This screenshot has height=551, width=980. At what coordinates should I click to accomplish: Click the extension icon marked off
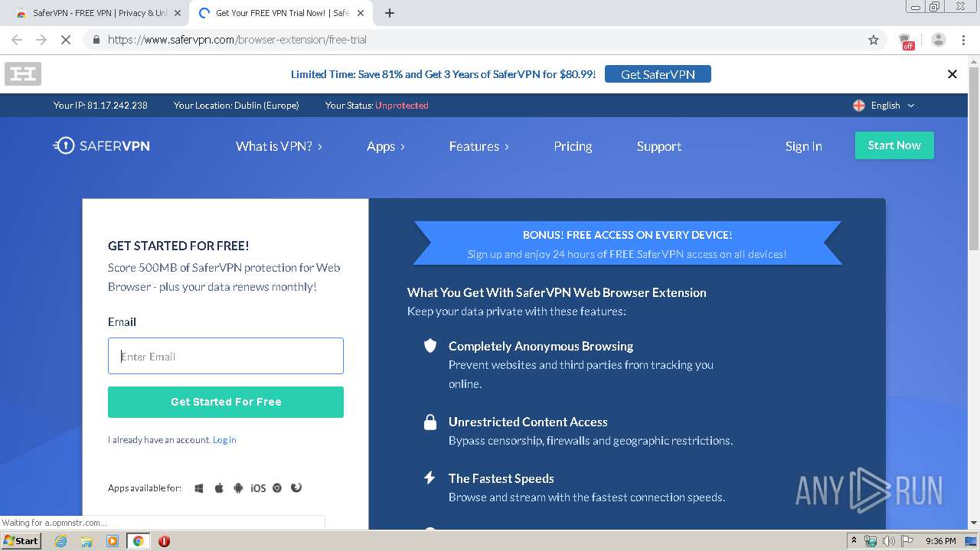[x=906, y=41]
